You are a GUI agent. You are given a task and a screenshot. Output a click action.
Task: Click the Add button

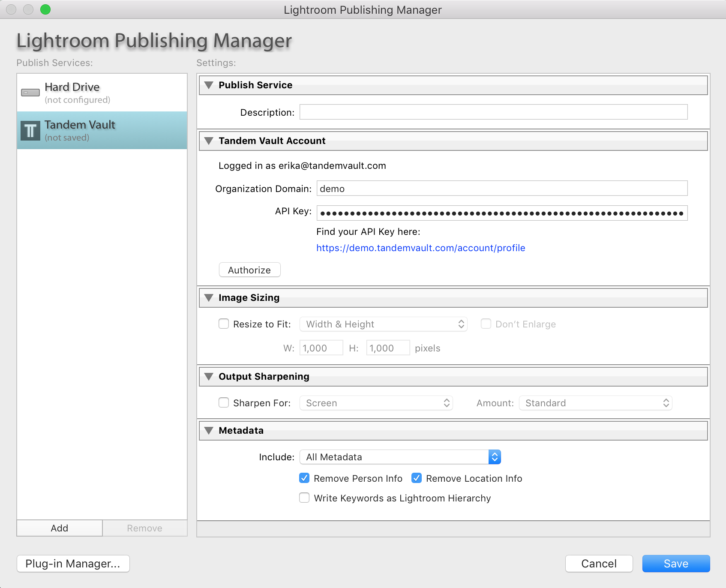[60, 528]
